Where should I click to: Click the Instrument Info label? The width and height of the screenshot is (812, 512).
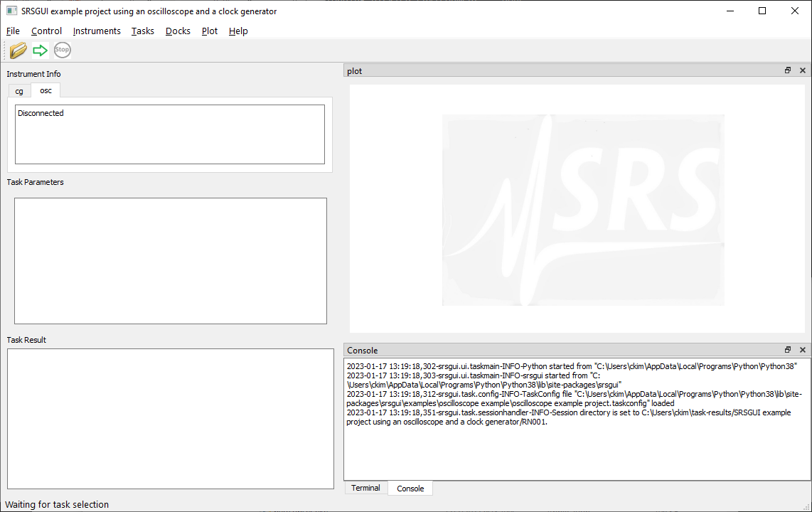coord(33,74)
